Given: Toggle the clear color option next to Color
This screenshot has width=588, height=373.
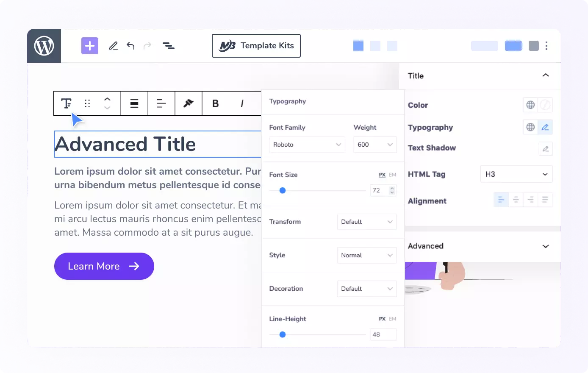Looking at the screenshot, I should [x=546, y=105].
